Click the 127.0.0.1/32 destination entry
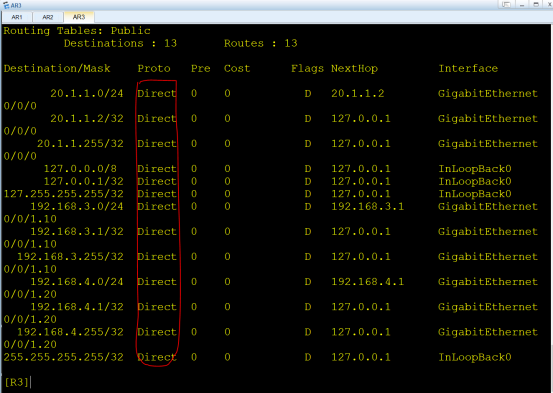This screenshot has width=553, height=393. [84, 181]
